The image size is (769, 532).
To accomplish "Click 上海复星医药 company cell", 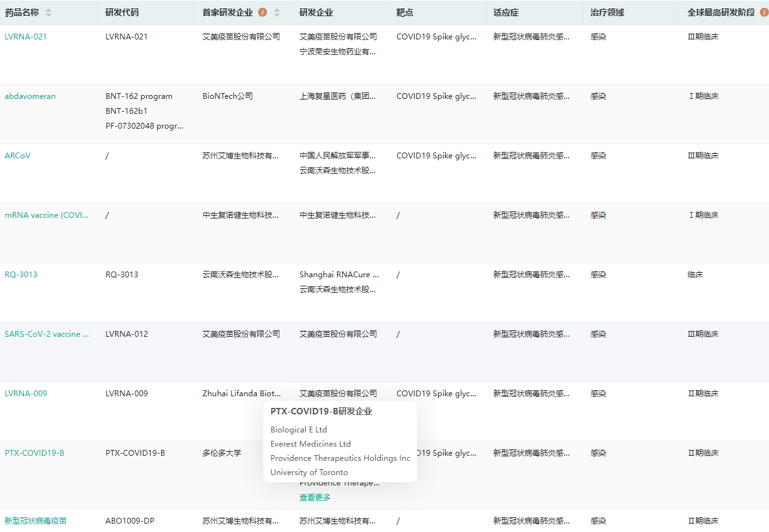I will pos(338,96).
